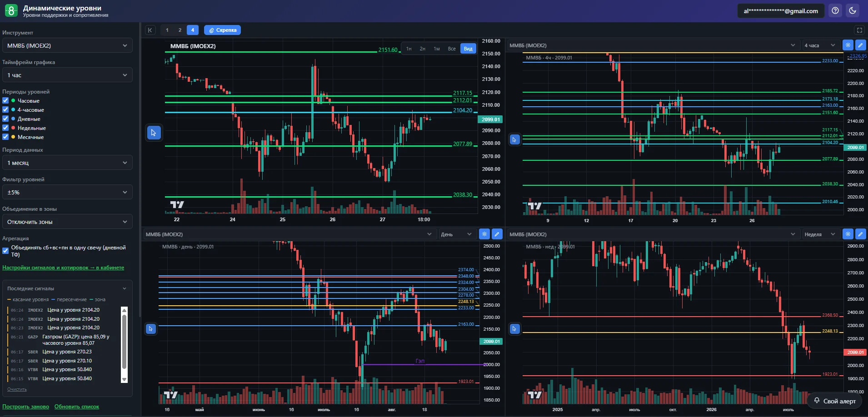The image size is (868, 417).
Task: Open the Объединение в зоны dropdown showing Отключить зоны
Action: tap(67, 222)
